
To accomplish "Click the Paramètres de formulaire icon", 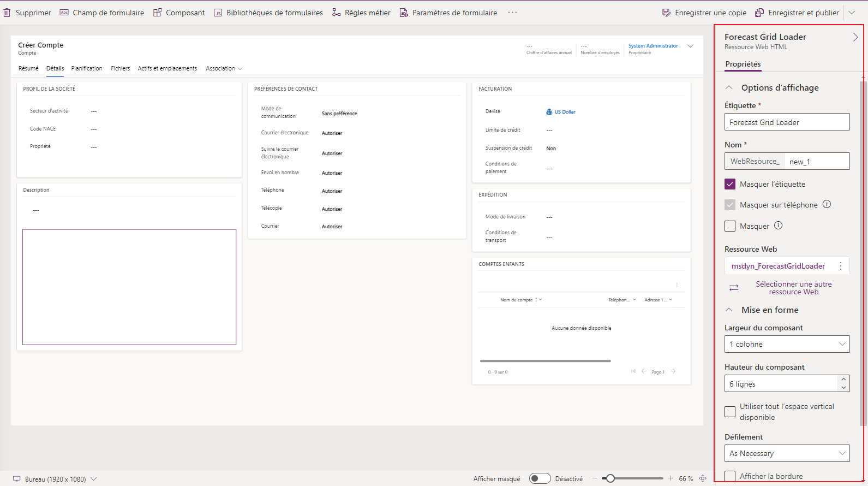I will pyautogui.click(x=404, y=13).
